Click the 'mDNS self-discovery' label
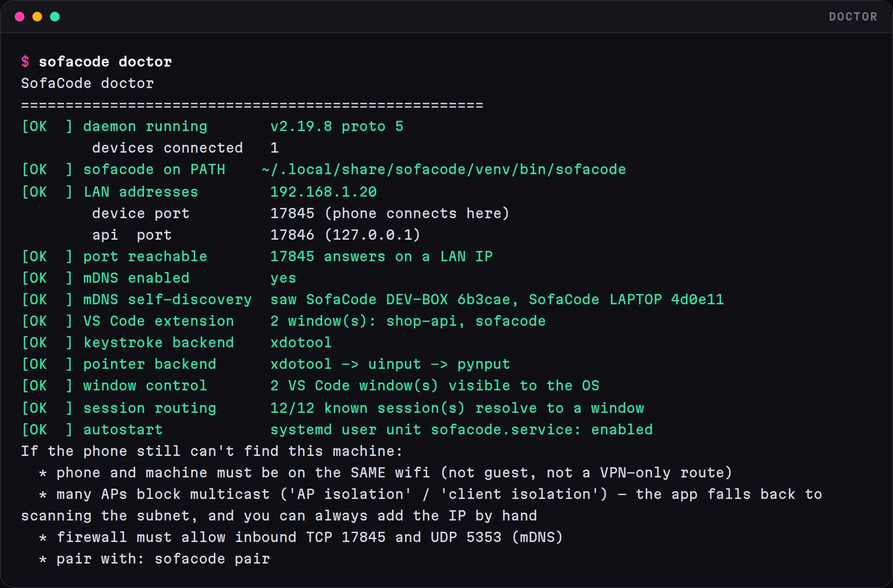 pos(167,299)
